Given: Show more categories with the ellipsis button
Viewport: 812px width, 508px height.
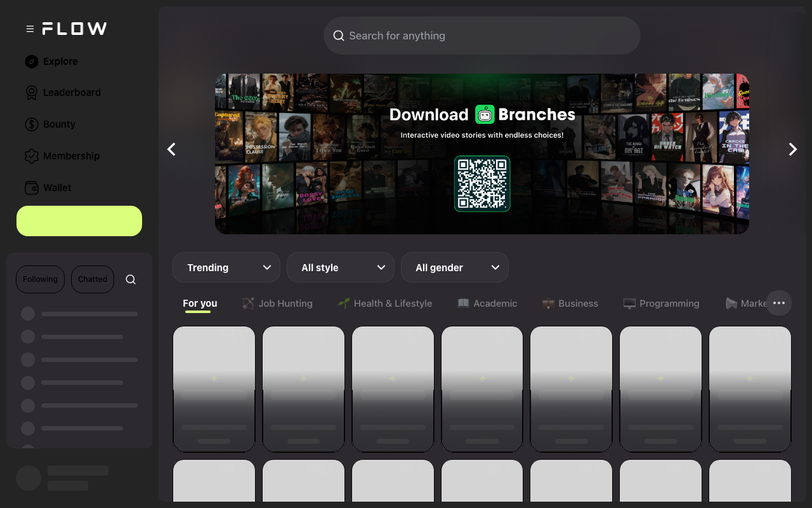Looking at the screenshot, I should 779,304.
